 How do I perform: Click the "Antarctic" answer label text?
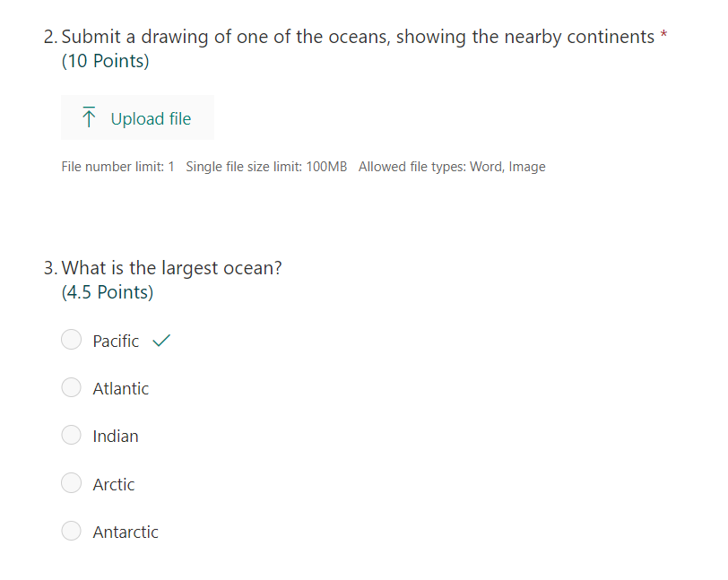click(126, 532)
